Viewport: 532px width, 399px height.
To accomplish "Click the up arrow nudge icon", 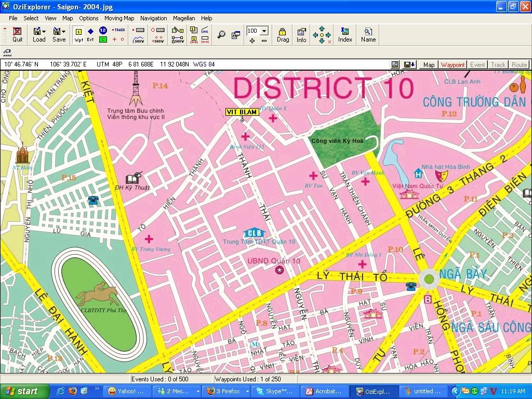I will click(322, 29).
